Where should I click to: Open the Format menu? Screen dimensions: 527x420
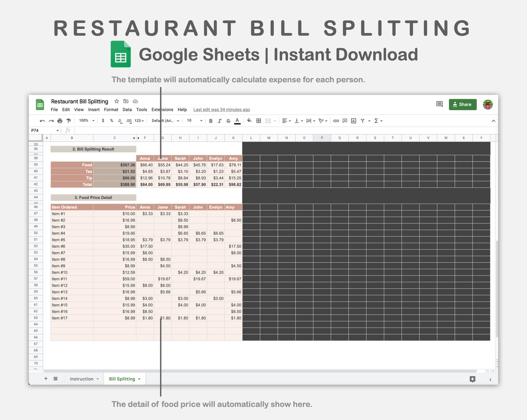(x=111, y=110)
